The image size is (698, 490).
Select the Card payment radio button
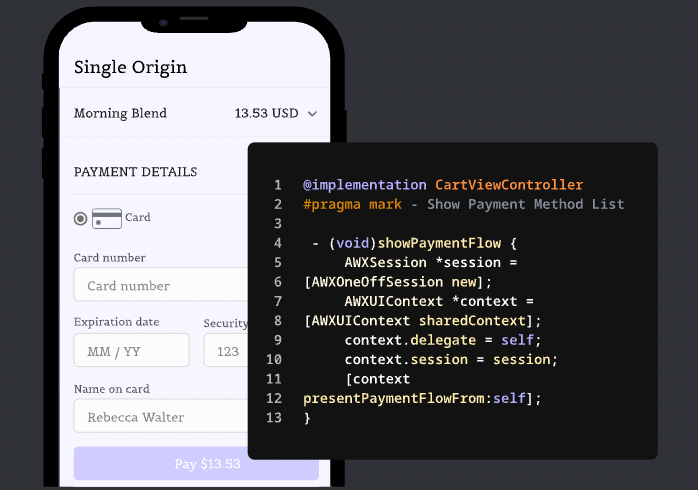click(81, 219)
